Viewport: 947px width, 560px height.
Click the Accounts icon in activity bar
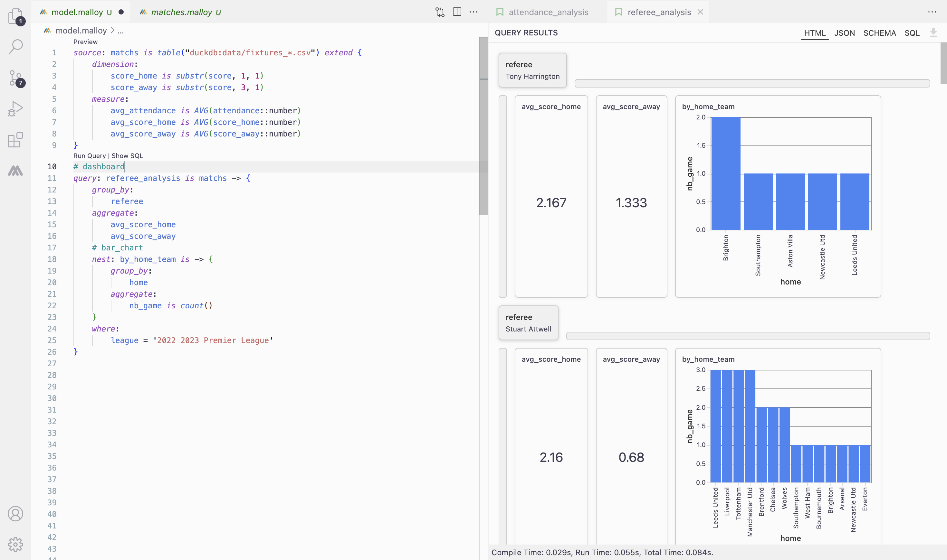pos(15,514)
